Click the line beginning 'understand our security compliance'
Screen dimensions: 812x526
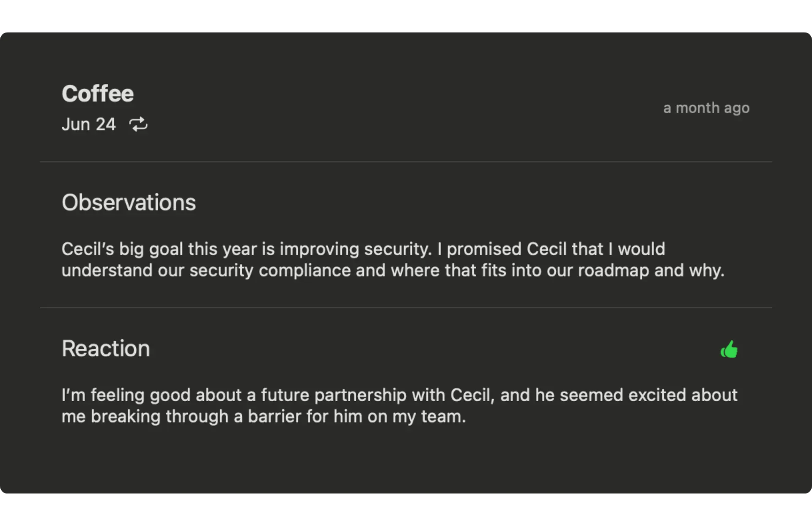[393, 271]
